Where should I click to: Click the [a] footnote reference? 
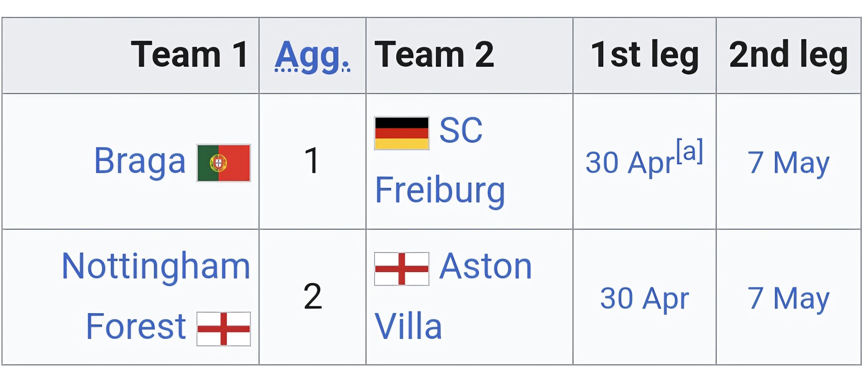click(689, 151)
